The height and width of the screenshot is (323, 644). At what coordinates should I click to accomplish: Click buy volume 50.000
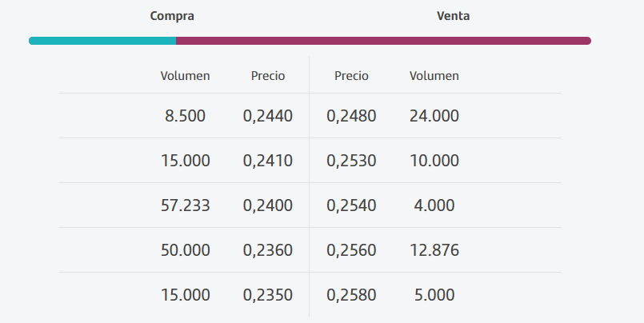185,250
